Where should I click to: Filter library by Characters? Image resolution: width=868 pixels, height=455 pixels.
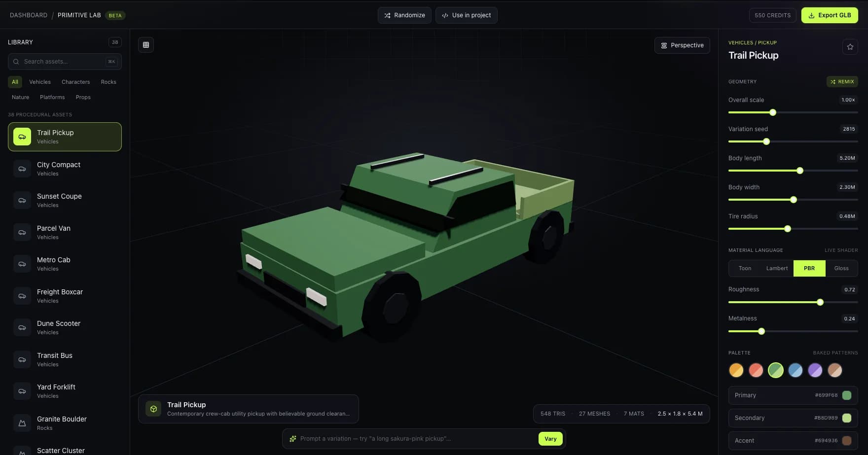click(75, 82)
